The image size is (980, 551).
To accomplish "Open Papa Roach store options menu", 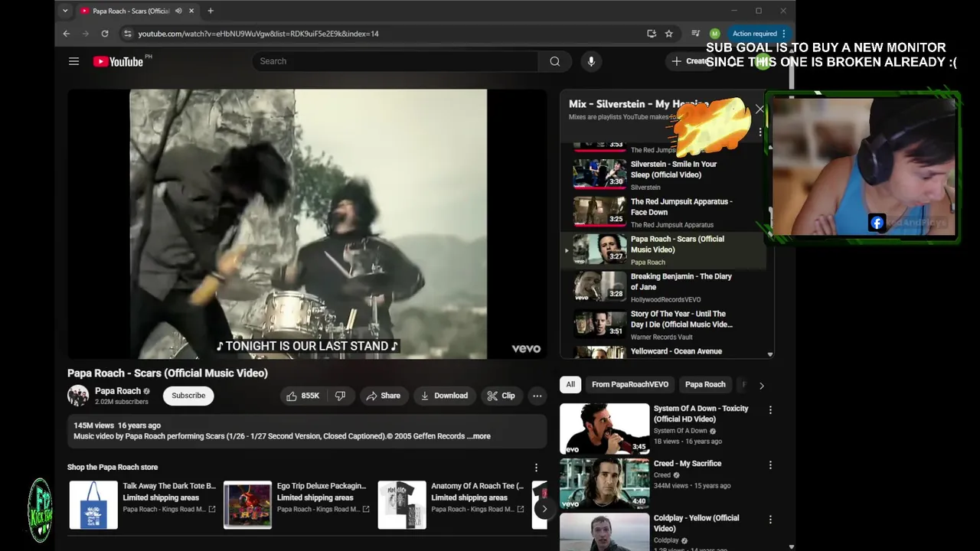I will (536, 468).
